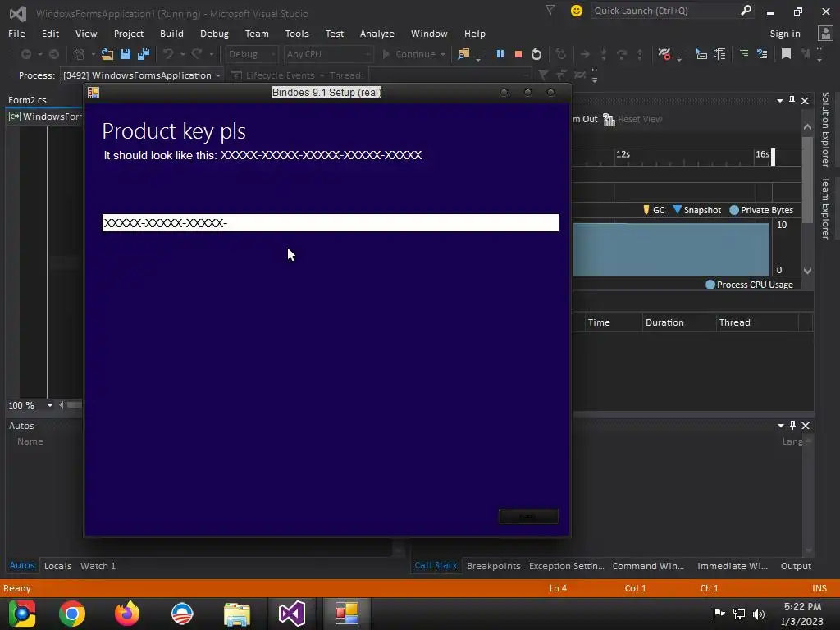Open lower-right panel window options arrow

click(781, 426)
